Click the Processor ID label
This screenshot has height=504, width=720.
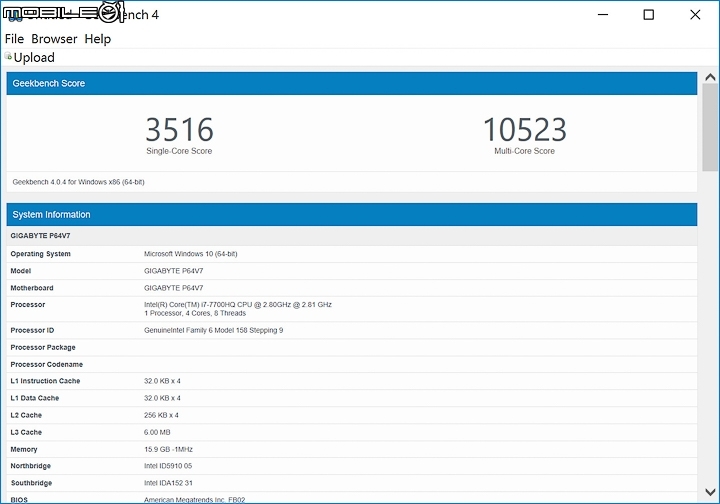point(32,330)
